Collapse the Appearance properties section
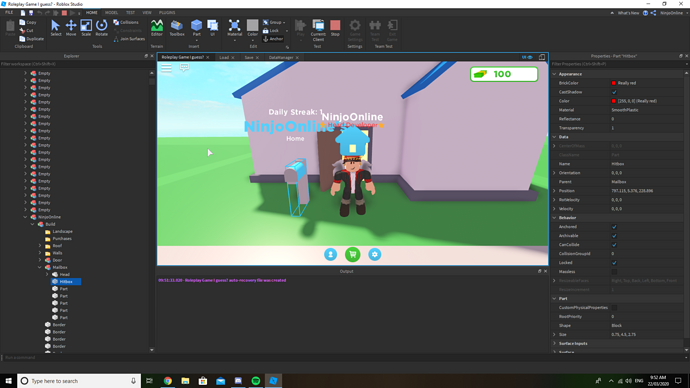The image size is (690, 388). click(554, 74)
